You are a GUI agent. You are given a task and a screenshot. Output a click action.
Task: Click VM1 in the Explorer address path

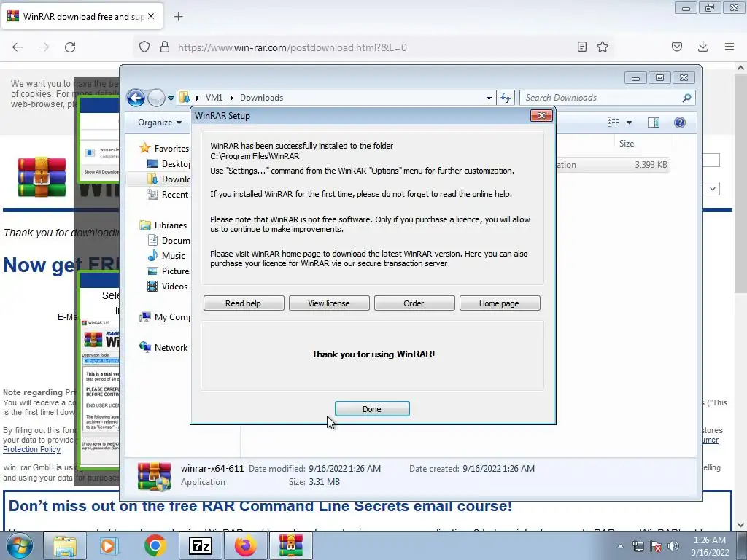click(x=214, y=98)
